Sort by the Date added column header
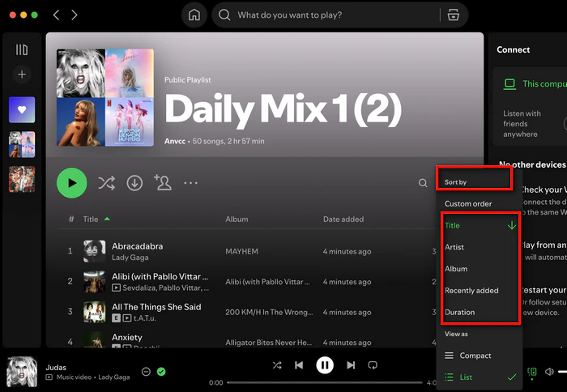The width and height of the screenshot is (567, 392). [x=343, y=219]
